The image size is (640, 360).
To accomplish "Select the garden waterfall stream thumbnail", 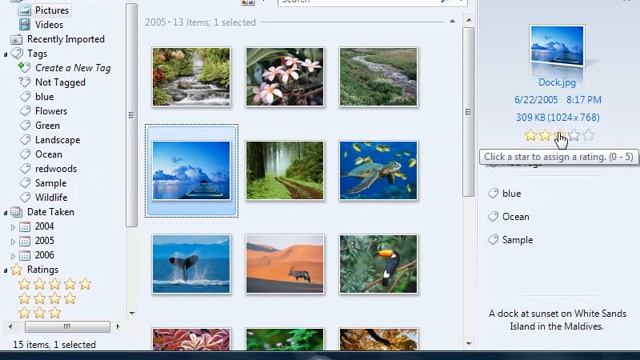I will point(191,77).
